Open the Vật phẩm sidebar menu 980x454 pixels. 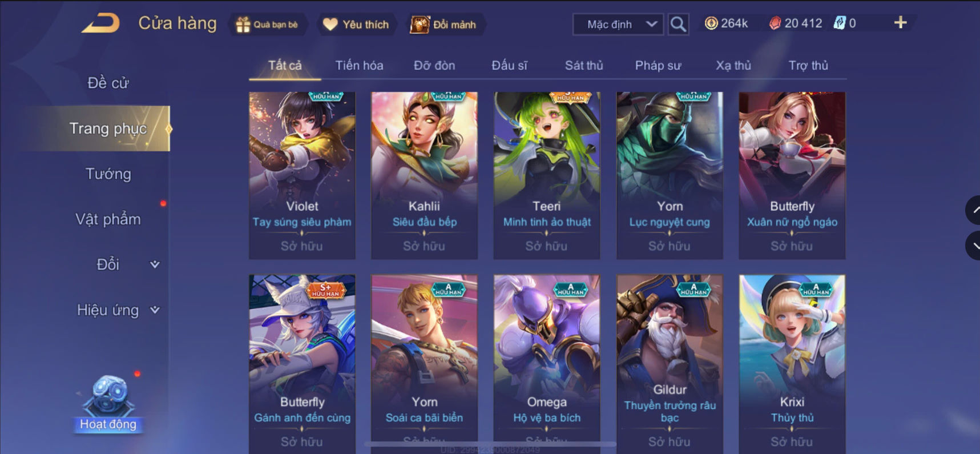tap(108, 219)
